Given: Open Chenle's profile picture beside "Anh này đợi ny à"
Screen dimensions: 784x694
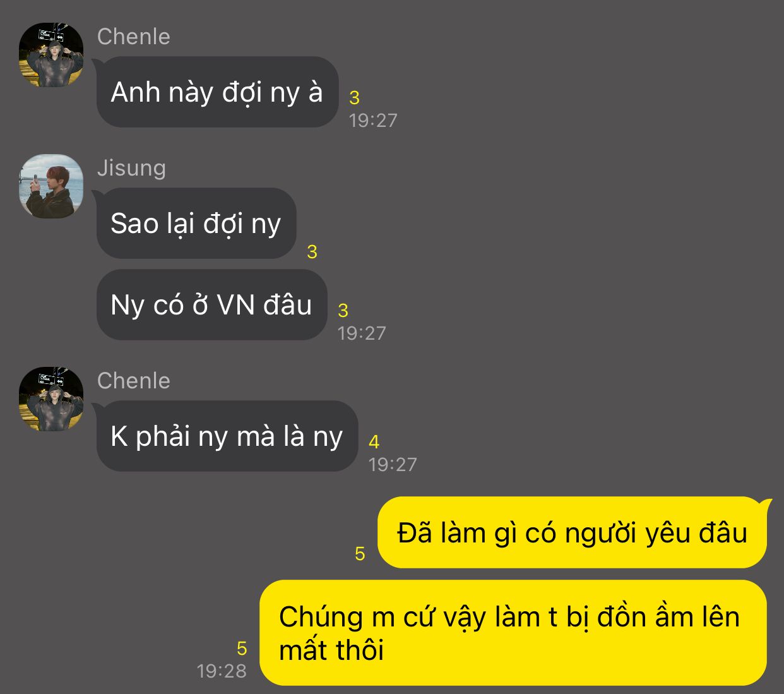Looking at the screenshot, I should [51, 55].
